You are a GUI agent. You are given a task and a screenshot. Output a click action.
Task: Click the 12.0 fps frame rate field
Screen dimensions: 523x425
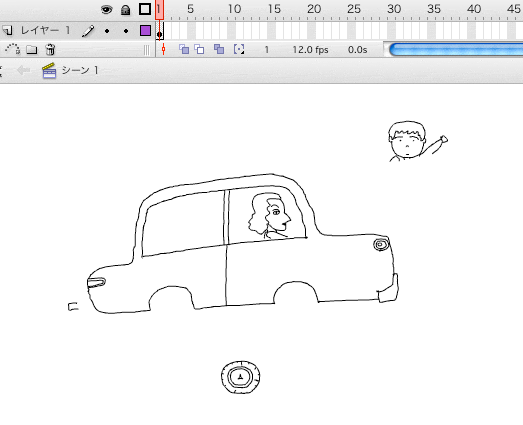(x=310, y=50)
